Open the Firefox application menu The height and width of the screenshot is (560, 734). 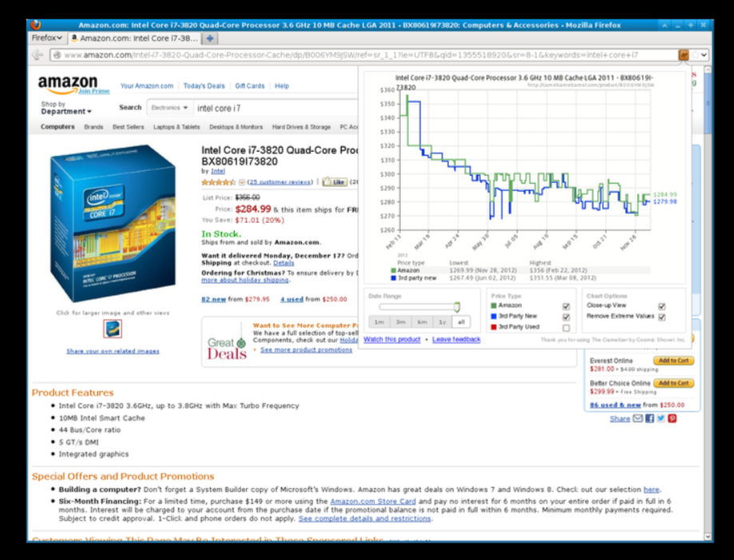coord(47,38)
